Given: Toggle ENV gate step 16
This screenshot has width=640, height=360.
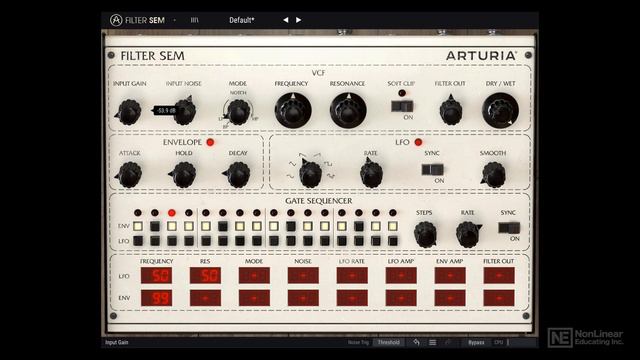Looking at the screenshot, I should point(393,226).
